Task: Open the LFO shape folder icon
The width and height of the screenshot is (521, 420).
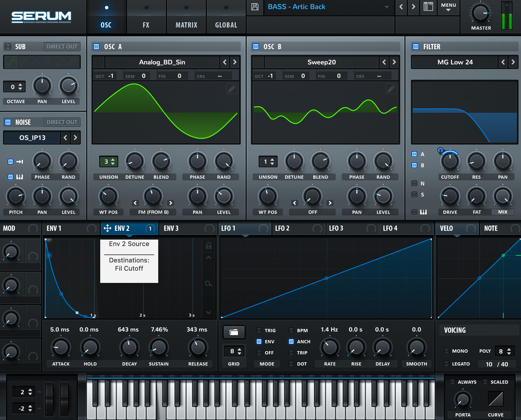Action: click(x=234, y=332)
